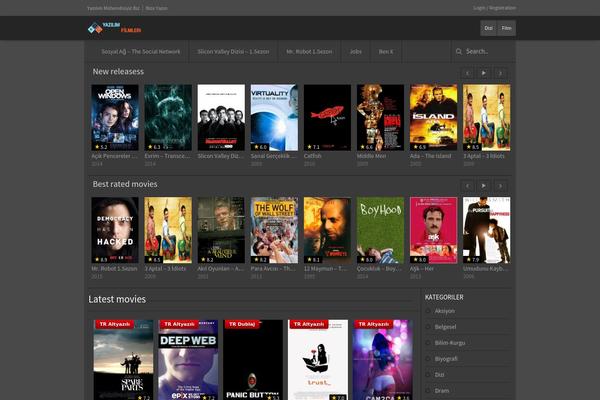Select the Aksiyon category

pyautogui.click(x=445, y=311)
